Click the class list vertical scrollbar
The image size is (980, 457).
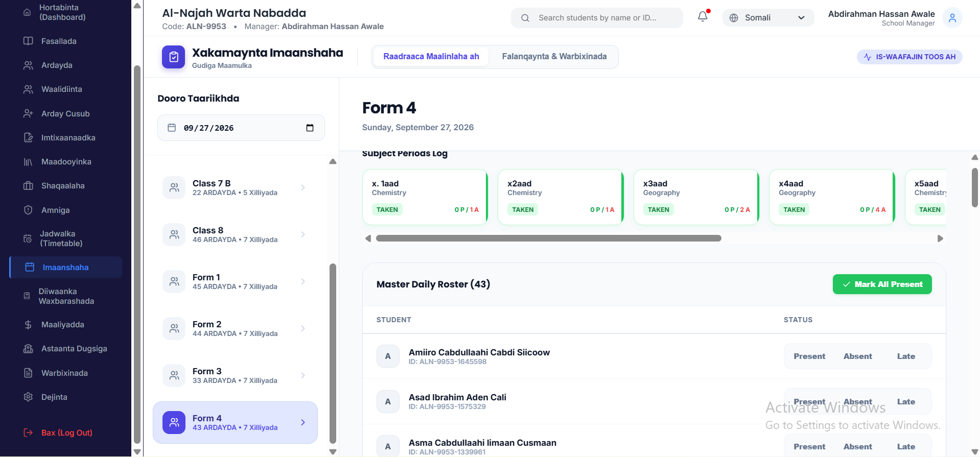[333, 353]
